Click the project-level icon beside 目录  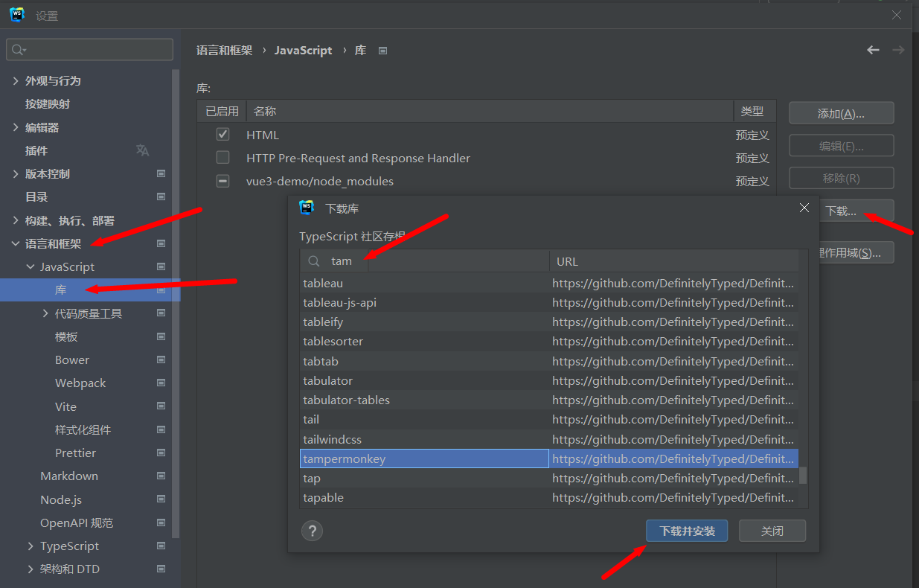(x=161, y=196)
